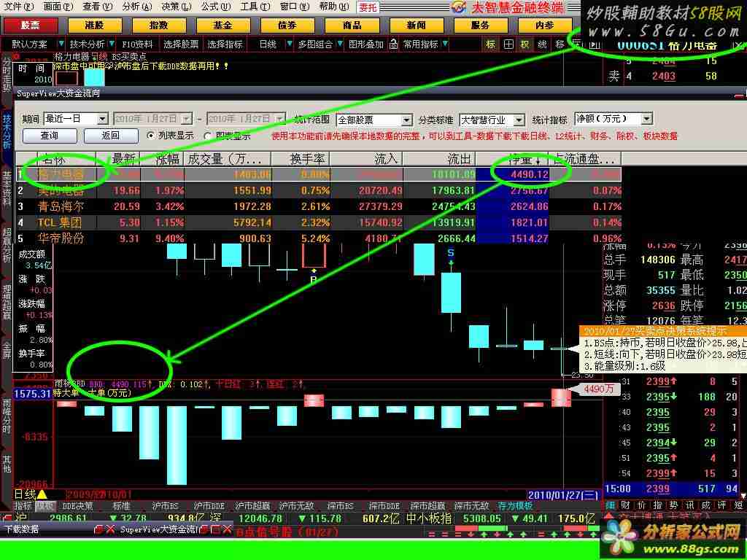Click the 细 tab in the right panel

[x=611, y=505]
